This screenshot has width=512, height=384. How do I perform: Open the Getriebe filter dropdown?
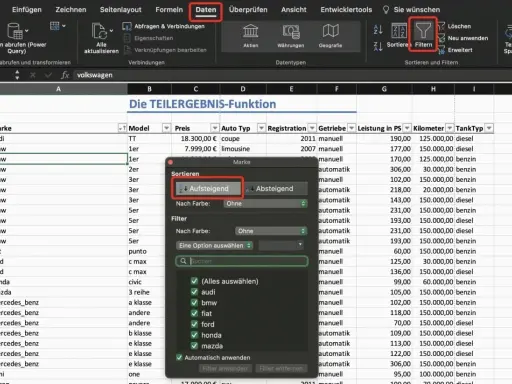(351, 128)
